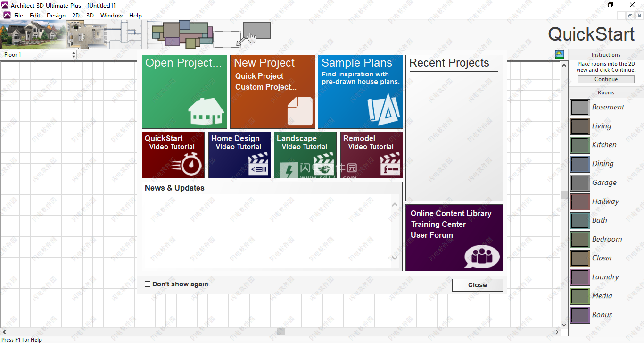Image resolution: width=644 pixels, height=343 pixels.
Task: Click the Open Project house tile
Action: click(184, 92)
